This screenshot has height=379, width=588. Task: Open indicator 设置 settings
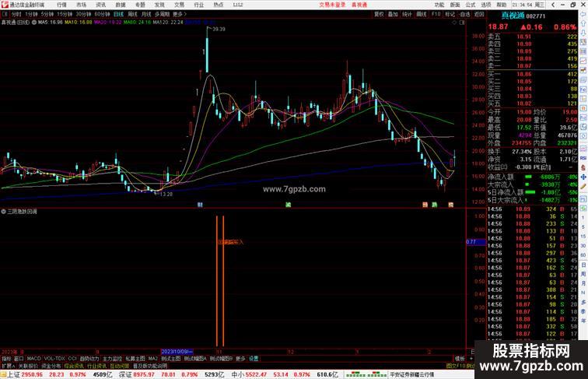tap(254, 359)
